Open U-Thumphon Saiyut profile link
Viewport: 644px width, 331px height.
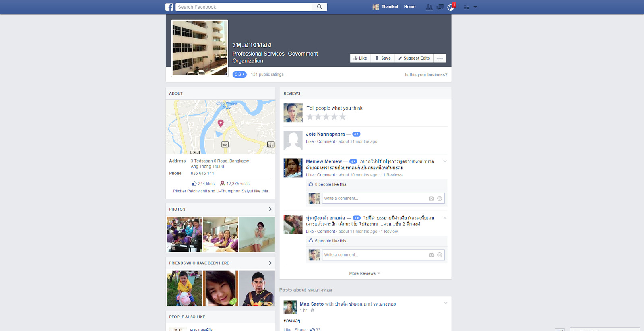pyautogui.click(x=235, y=191)
